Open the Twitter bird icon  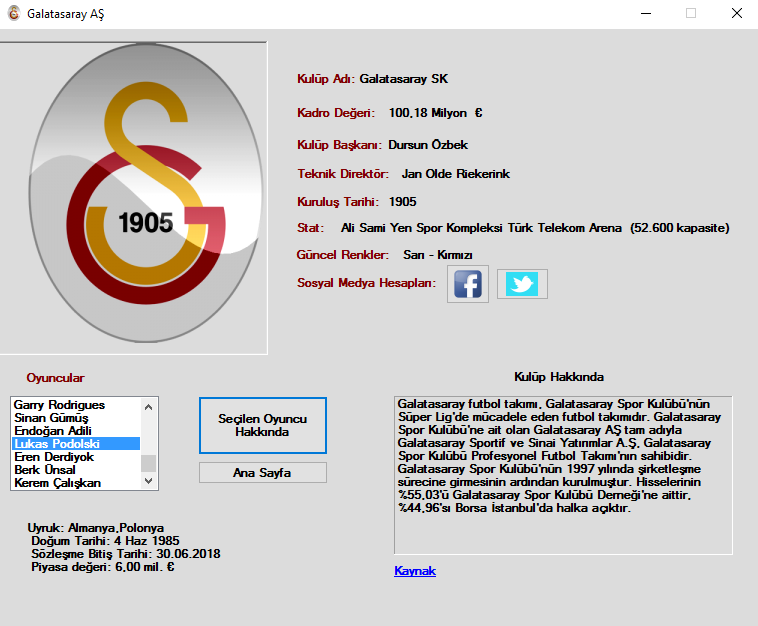522,284
